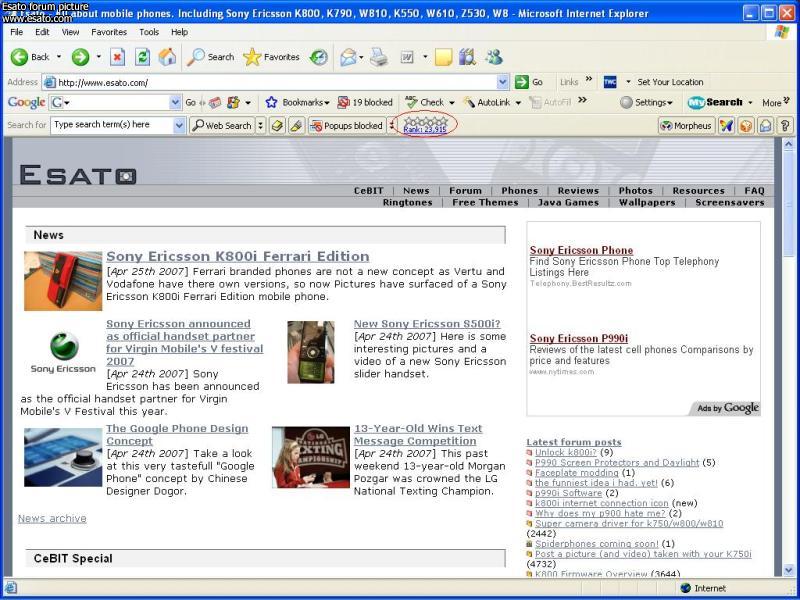
Task: Open the Unlock k800i? forum post
Action: (x=565, y=453)
